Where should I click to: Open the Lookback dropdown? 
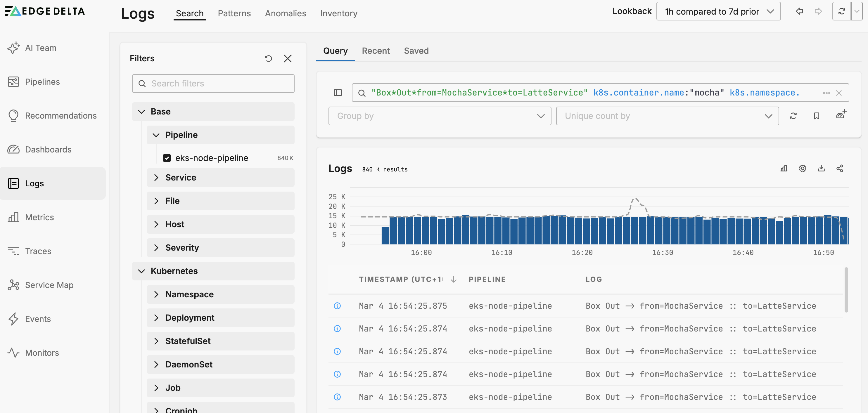[718, 11]
